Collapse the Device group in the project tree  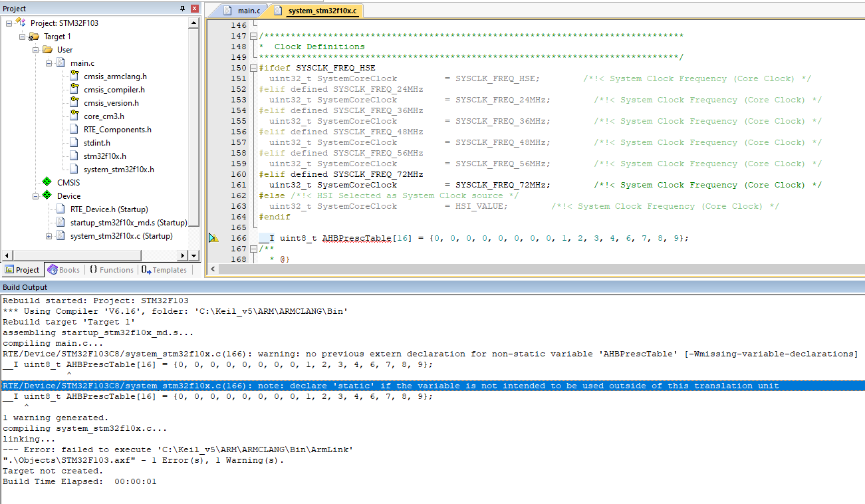pyautogui.click(x=36, y=196)
